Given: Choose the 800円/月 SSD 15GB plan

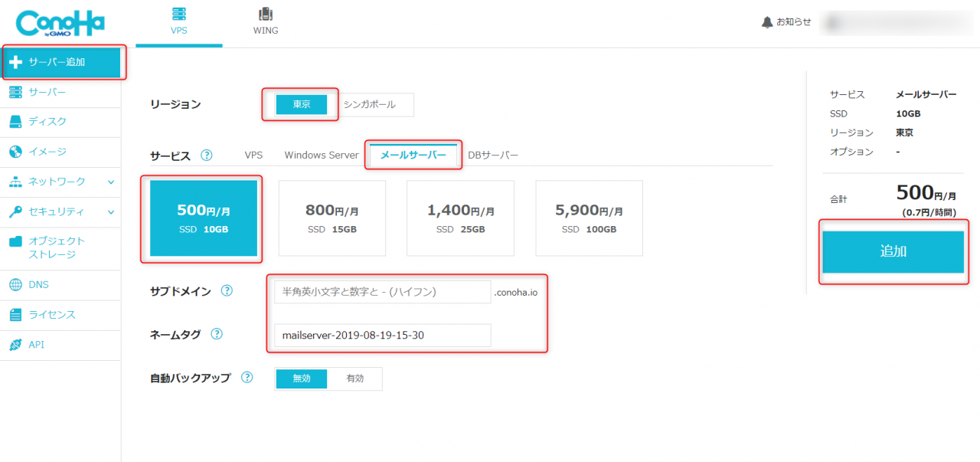Looking at the screenshot, I should point(332,218).
